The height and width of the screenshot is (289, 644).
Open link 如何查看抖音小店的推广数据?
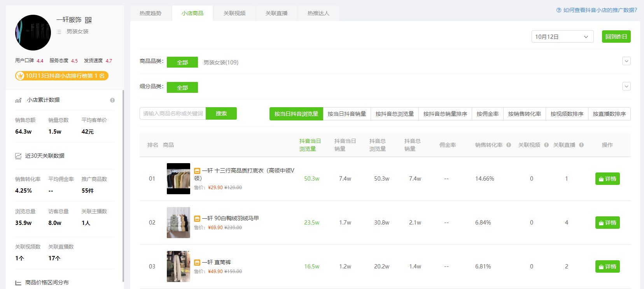tap(600, 10)
